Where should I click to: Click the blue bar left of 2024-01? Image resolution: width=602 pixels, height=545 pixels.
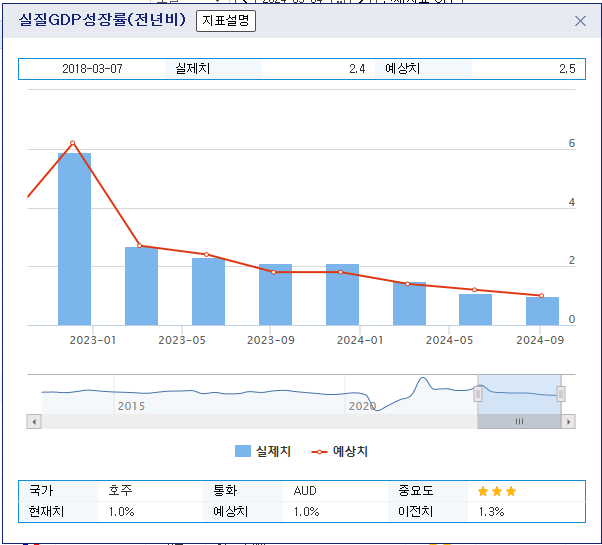(342, 295)
